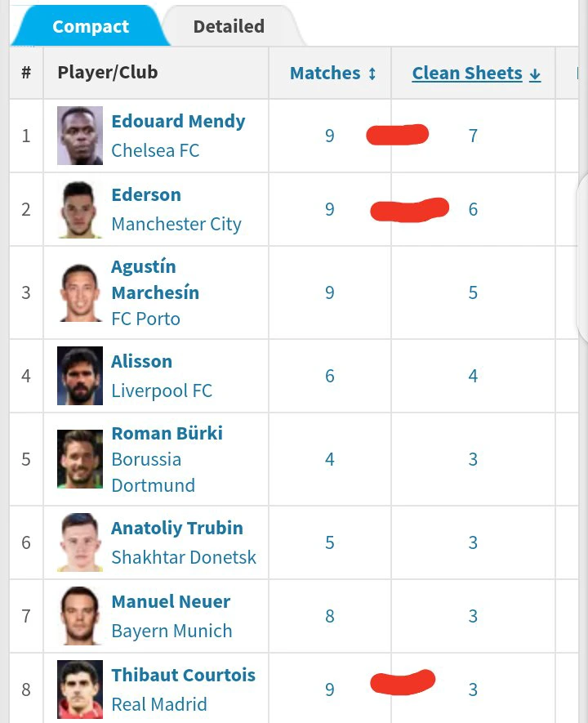Click Manuel Neuer's player photo
Image resolution: width=588 pixels, height=723 pixels.
pyautogui.click(x=80, y=616)
